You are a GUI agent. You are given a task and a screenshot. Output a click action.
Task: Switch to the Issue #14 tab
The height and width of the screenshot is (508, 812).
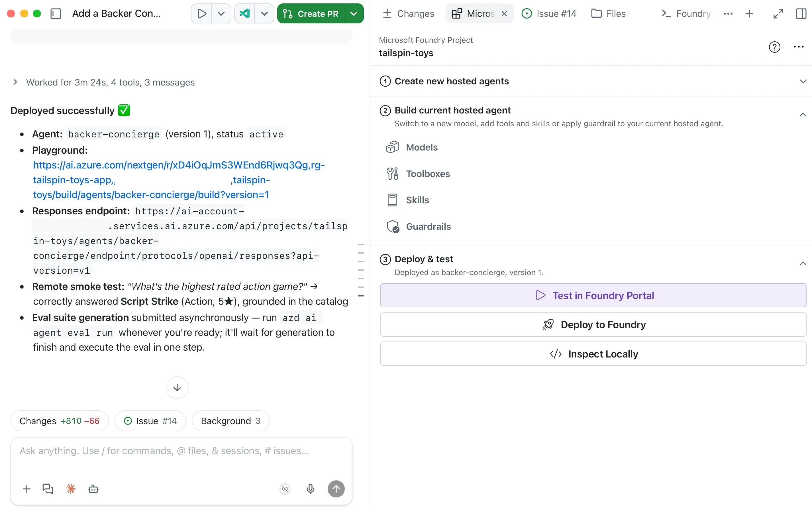click(549, 13)
